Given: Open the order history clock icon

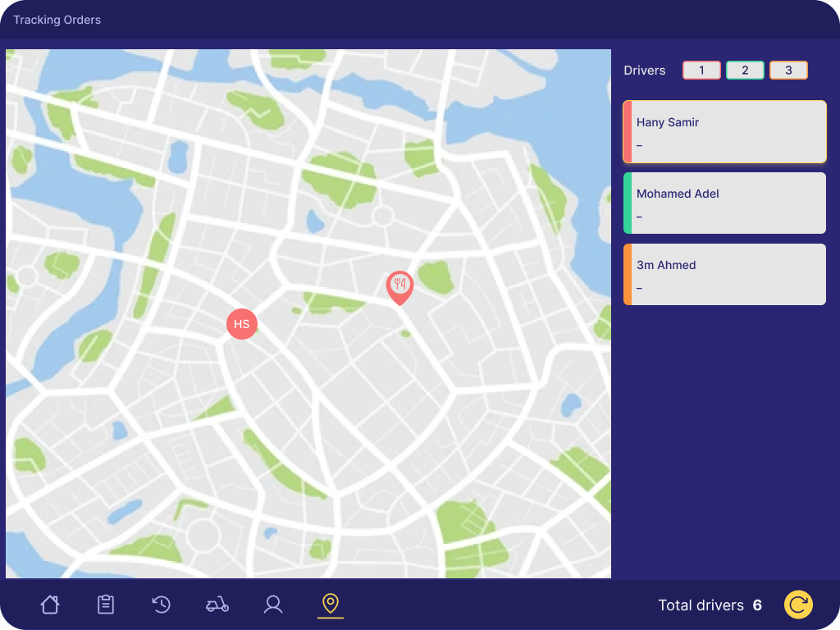Looking at the screenshot, I should [x=162, y=605].
